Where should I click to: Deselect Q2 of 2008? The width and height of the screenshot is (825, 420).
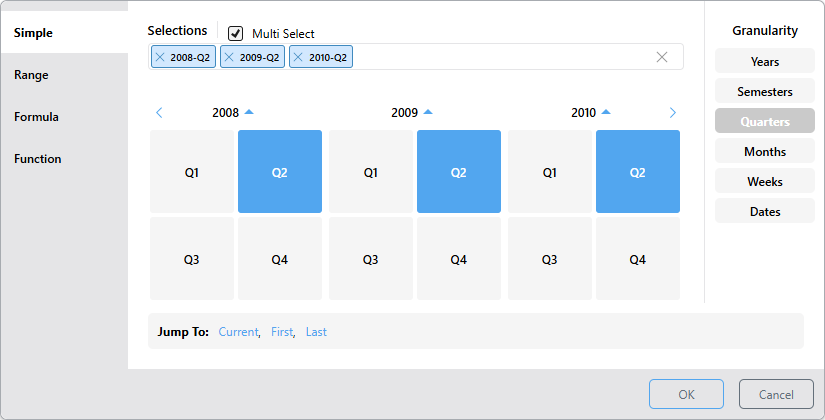click(280, 172)
